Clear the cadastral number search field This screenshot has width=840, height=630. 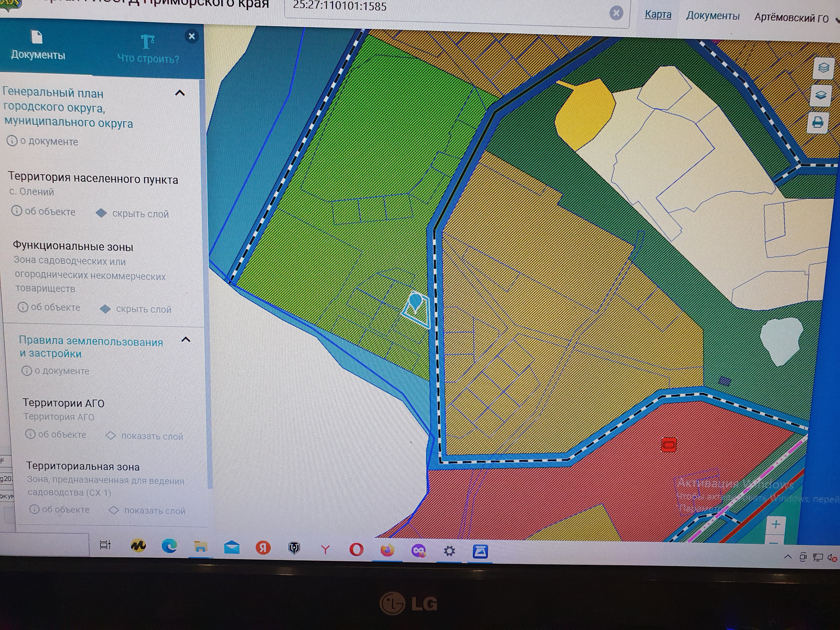point(616,13)
